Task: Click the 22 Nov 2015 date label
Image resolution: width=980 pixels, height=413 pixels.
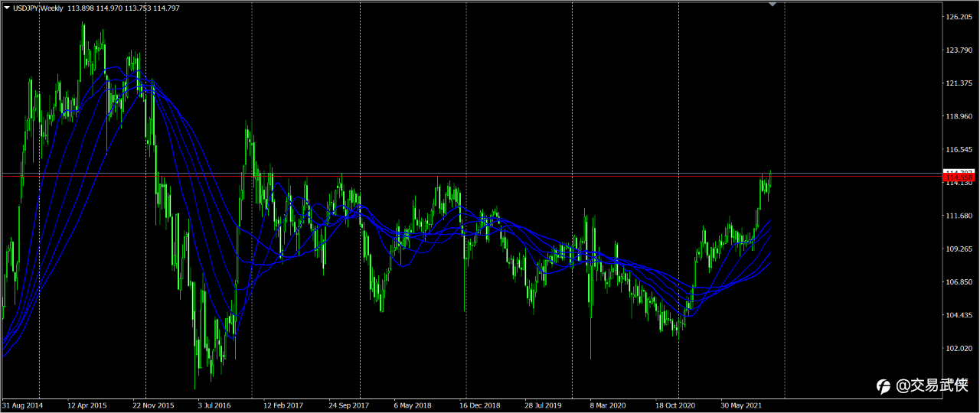Action: pos(153,405)
